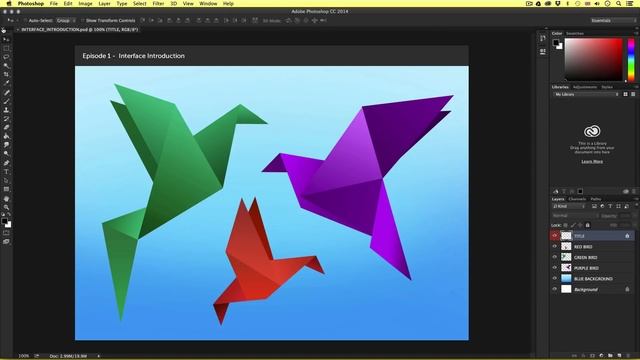Hide the PURPLE BIRD layer
The width and height of the screenshot is (640, 360).
tap(554, 268)
